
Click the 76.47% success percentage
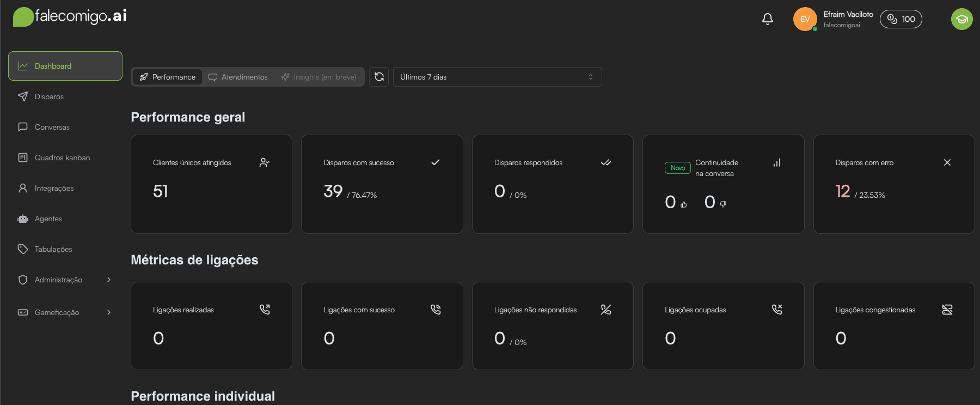pyautogui.click(x=364, y=195)
